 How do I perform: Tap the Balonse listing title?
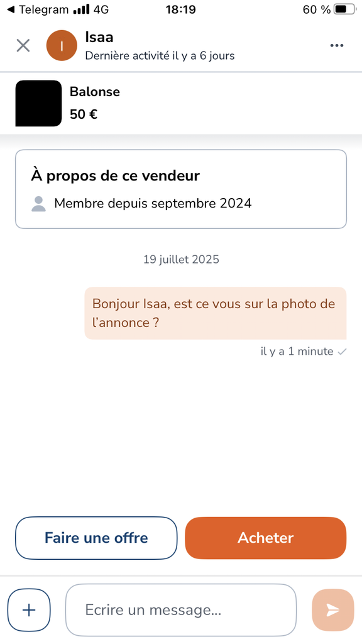(x=95, y=92)
